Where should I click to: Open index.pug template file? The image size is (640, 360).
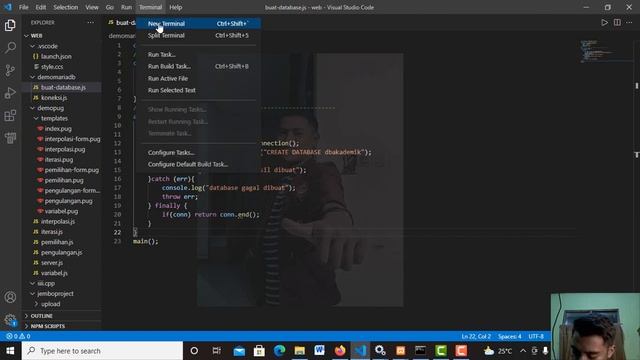pyautogui.click(x=58, y=129)
